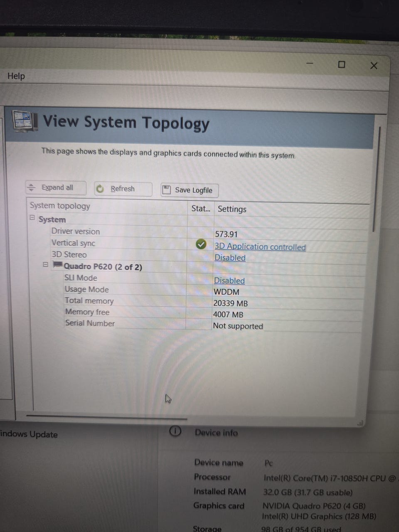Select the Stat... column header

click(x=201, y=209)
